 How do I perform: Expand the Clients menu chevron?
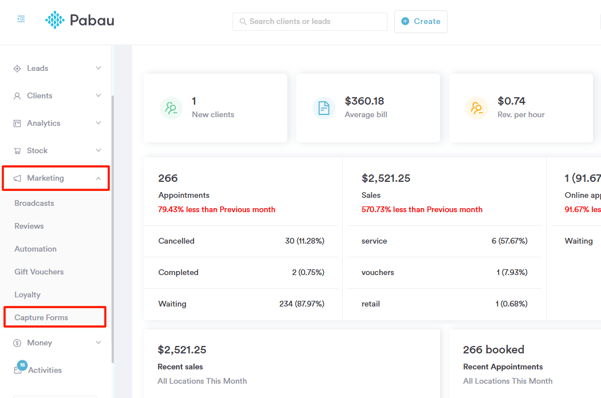pos(99,95)
